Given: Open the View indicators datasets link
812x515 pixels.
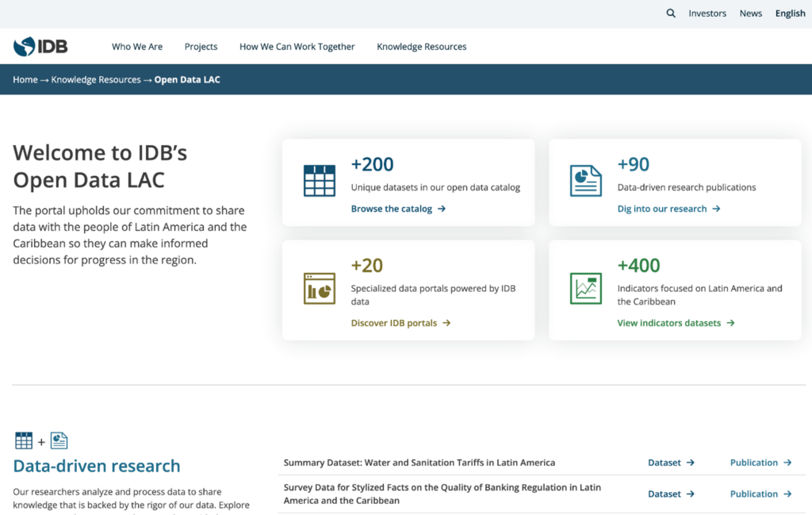Looking at the screenshot, I should (x=676, y=323).
